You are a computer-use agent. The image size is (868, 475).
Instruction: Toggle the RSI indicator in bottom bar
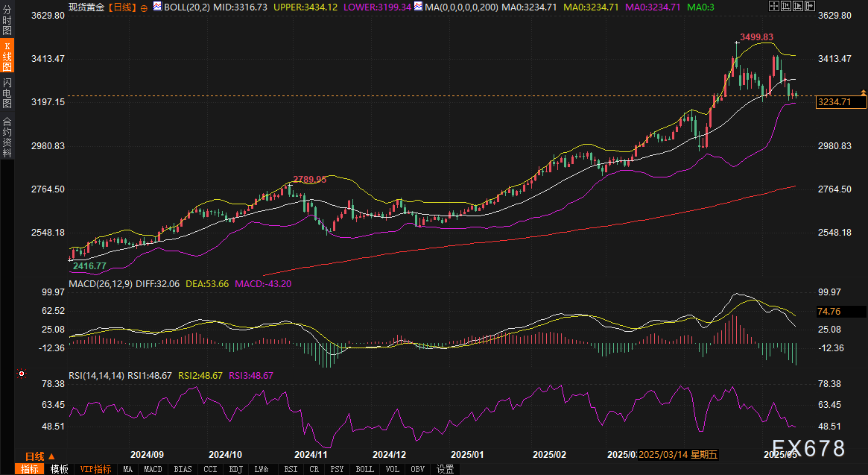(x=290, y=469)
